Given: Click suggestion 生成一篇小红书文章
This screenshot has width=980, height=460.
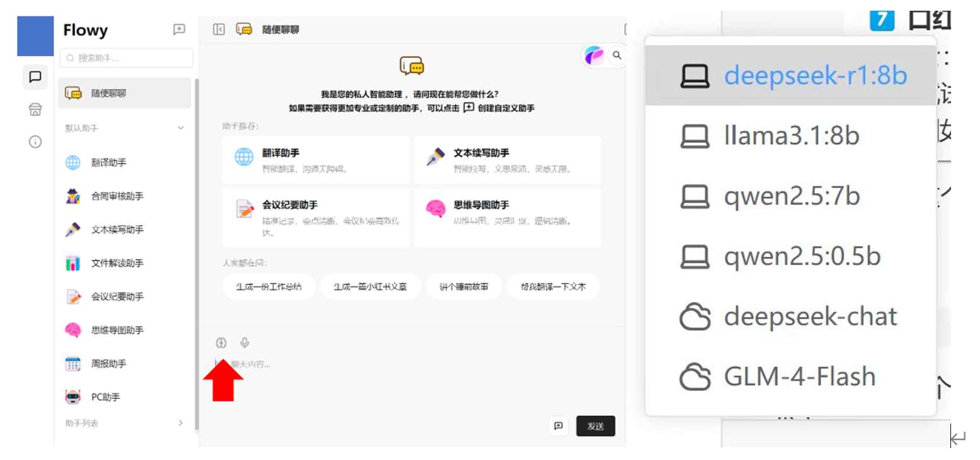Looking at the screenshot, I should click(x=370, y=286).
